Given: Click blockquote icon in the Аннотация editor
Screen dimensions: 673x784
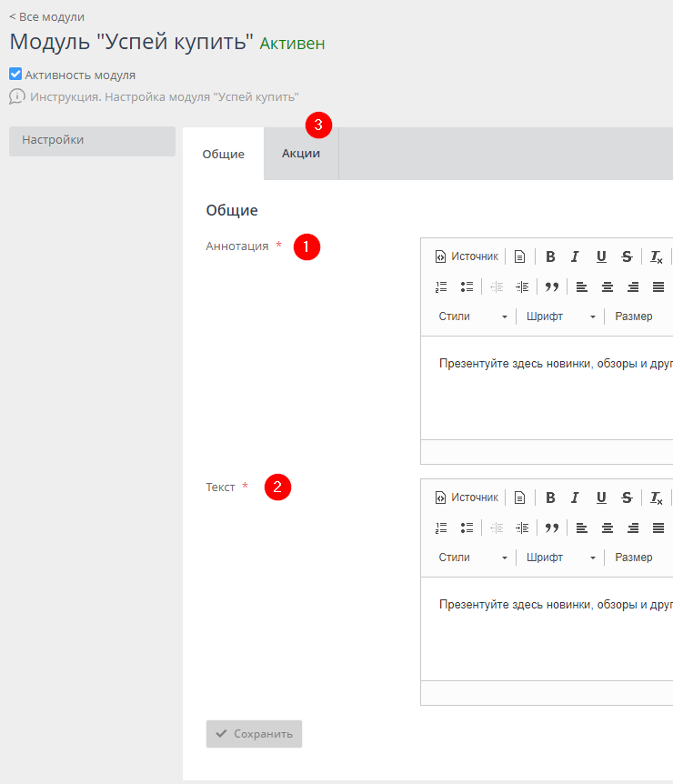Looking at the screenshot, I should [551, 286].
